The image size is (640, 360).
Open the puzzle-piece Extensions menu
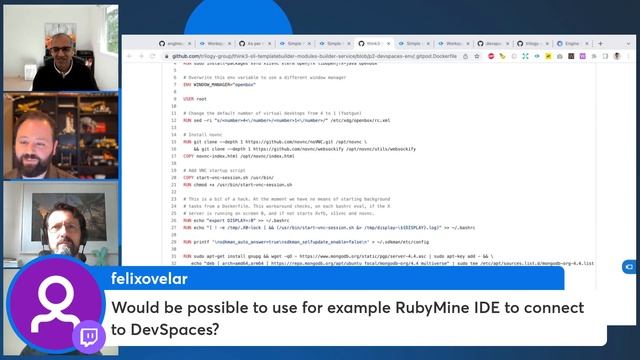coord(594,56)
